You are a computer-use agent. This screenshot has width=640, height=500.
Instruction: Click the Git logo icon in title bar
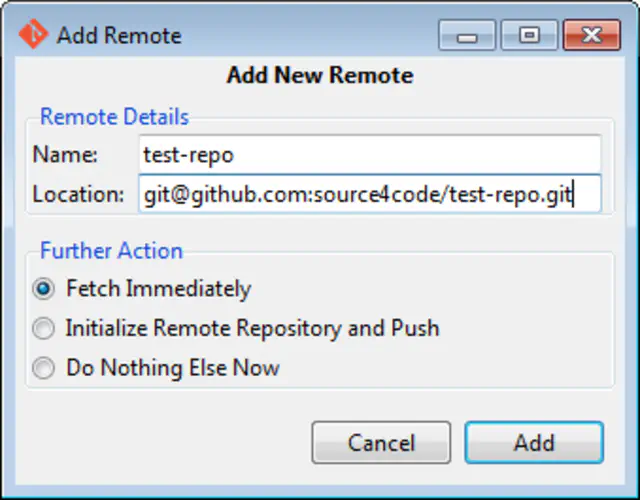(x=33, y=34)
